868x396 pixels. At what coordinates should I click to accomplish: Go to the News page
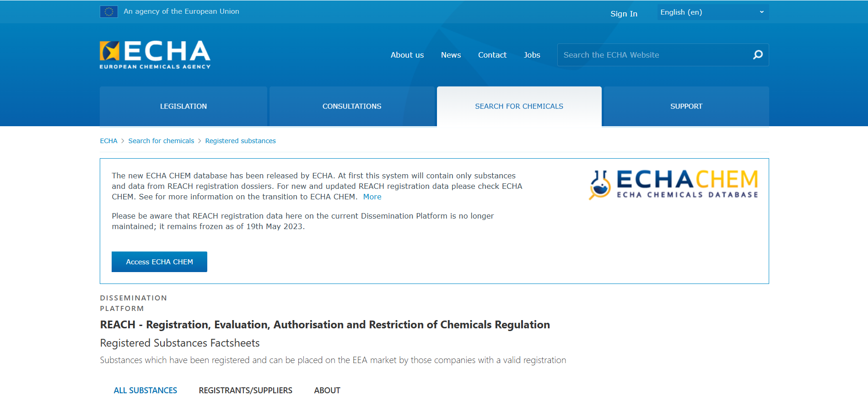[x=451, y=55]
